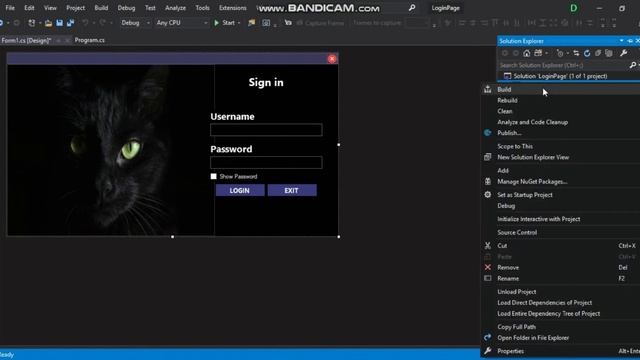Screen dimensions: 640x360
Task: Click the Navigate Backward circle icon in toolbar
Action: click(x=1, y=23)
